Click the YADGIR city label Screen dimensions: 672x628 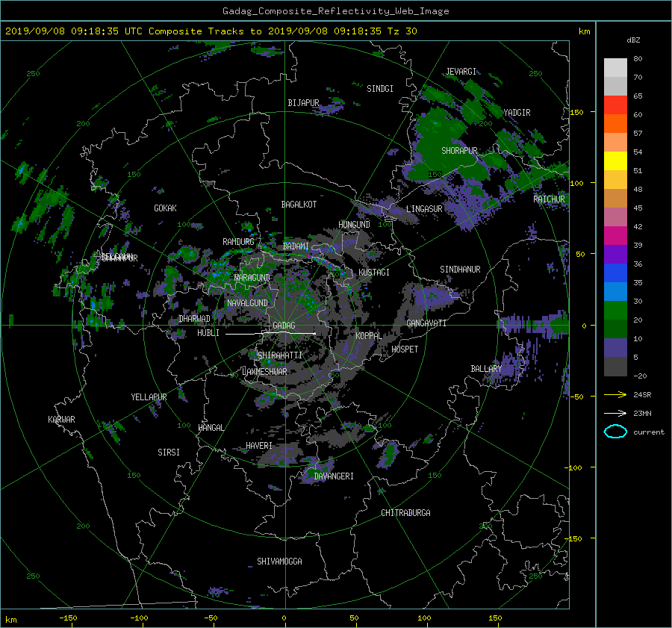coord(517,113)
